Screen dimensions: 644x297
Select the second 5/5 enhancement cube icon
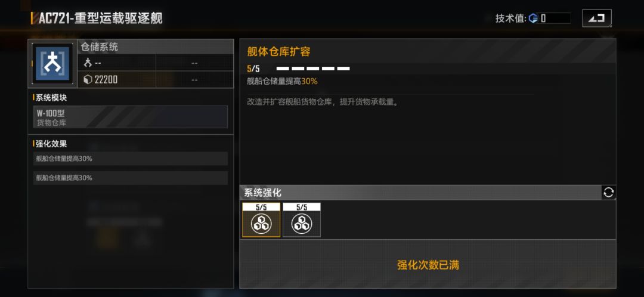coord(302,220)
